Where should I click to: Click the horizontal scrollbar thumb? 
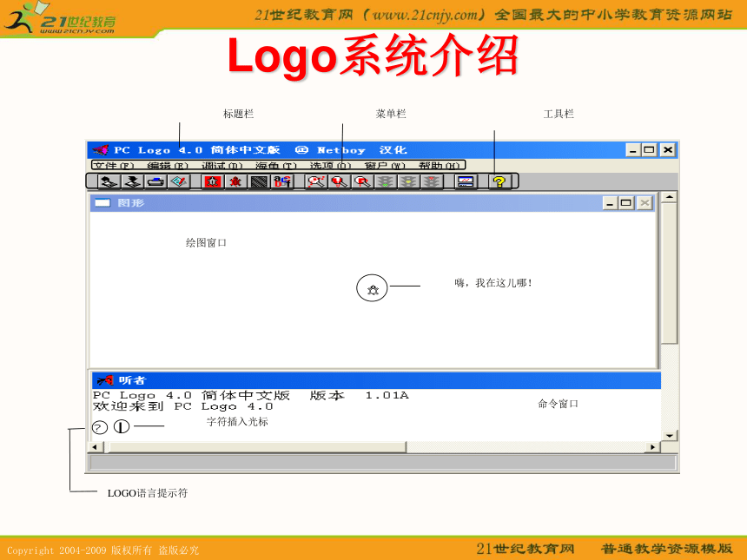coord(258,446)
